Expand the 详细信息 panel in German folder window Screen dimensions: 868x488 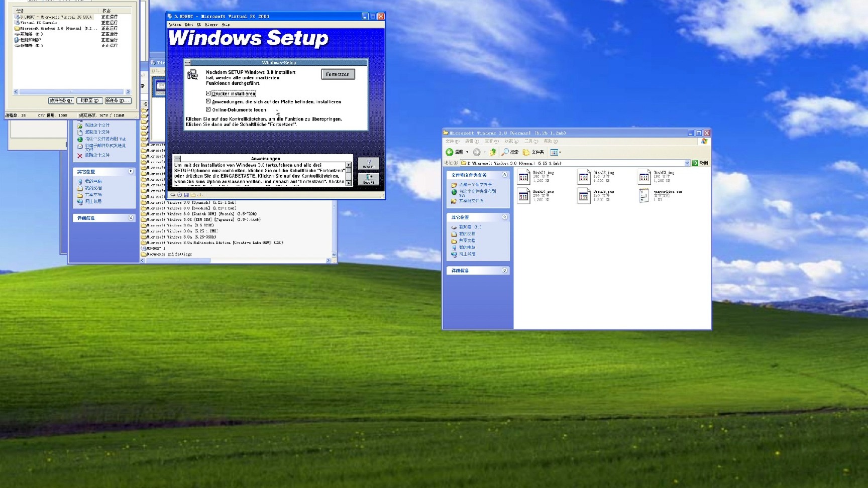point(504,271)
